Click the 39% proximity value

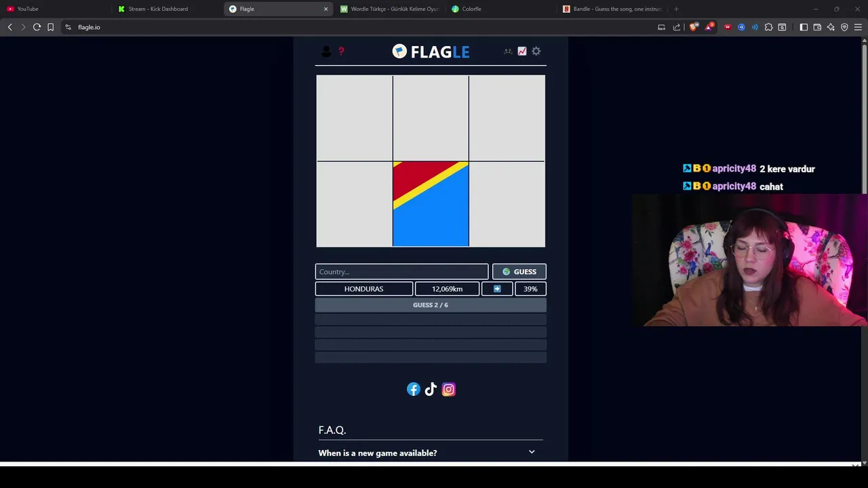click(x=530, y=289)
